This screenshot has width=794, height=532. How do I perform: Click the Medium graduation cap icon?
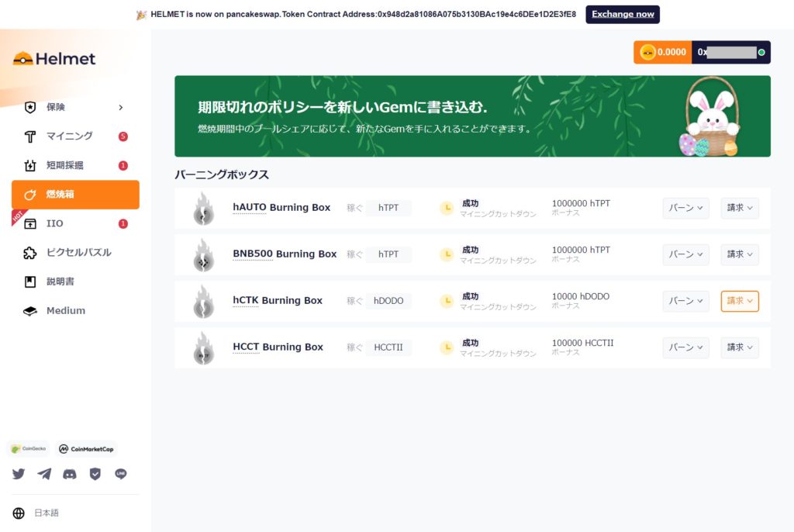tap(30, 311)
